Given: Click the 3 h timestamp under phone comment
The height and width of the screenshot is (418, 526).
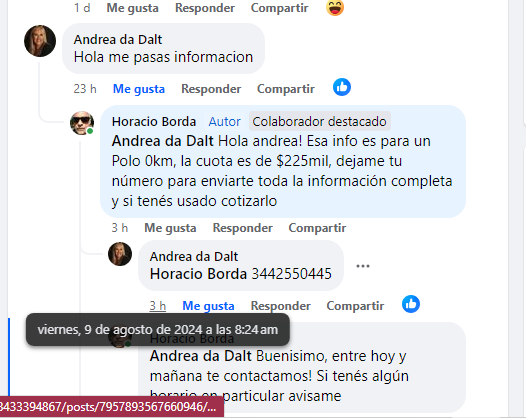Looking at the screenshot, I should coord(158,306).
